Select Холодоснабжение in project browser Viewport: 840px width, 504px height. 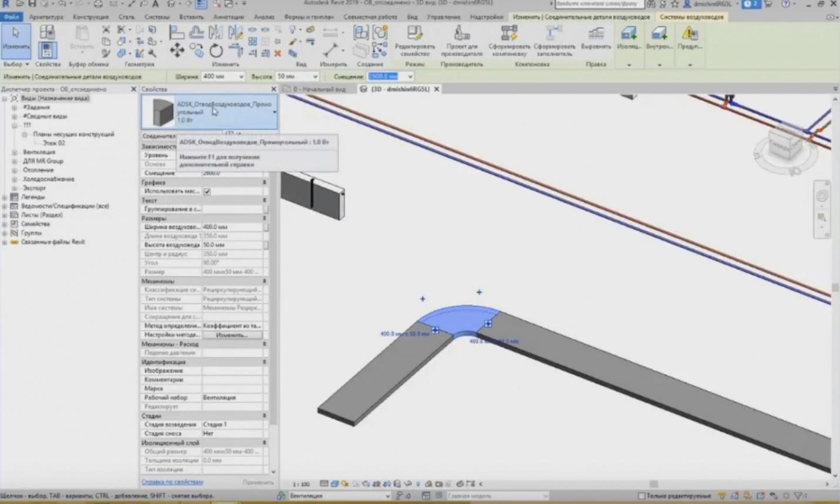click(x=49, y=179)
